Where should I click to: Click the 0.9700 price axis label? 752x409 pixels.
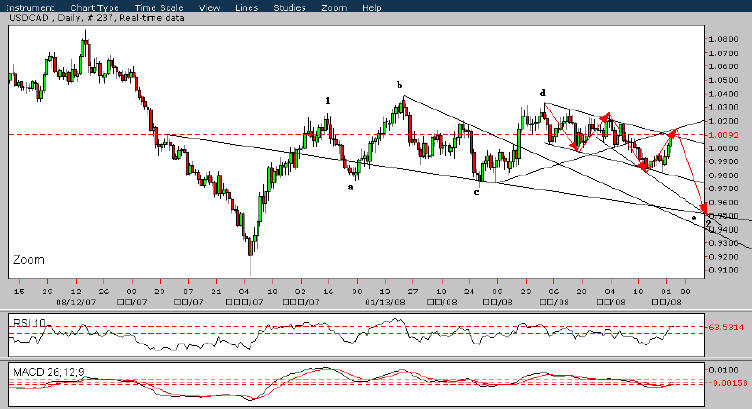pos(724,189)
